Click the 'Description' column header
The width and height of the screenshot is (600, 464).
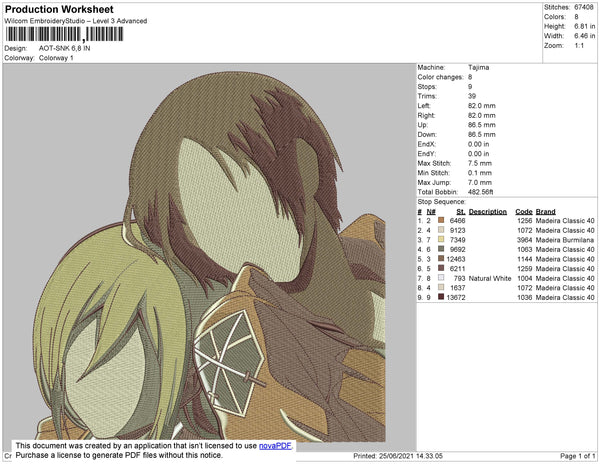[x=488, y=212]
